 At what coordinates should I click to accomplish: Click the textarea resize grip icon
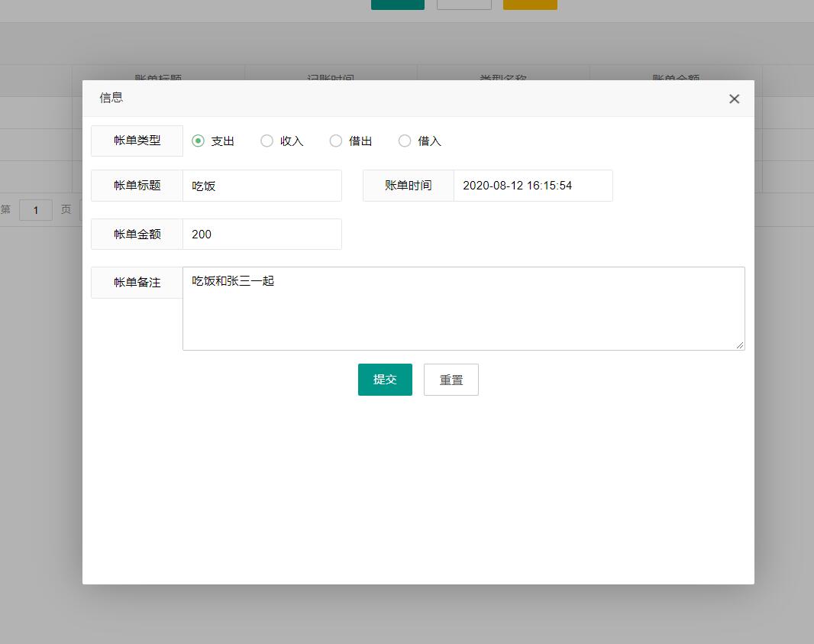click(x=741, y=346)
